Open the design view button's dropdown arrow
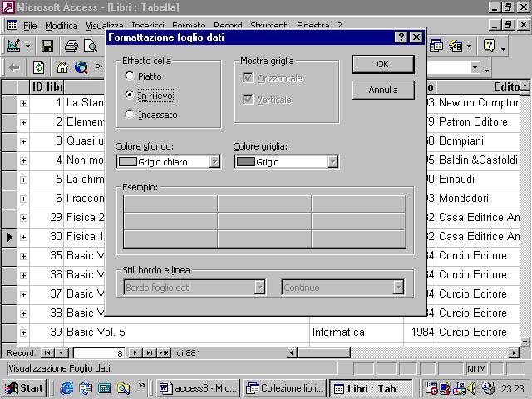The width and height of the screenshot is (532, 399). coord(27,46)
